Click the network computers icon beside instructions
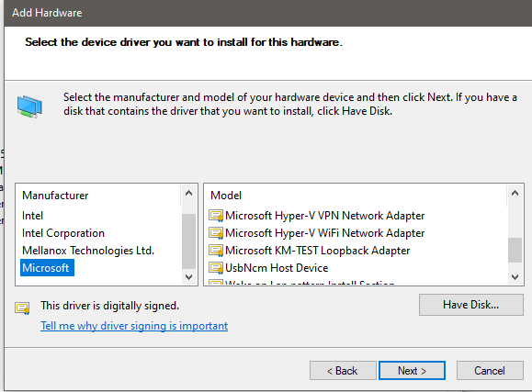532x392 pixels. tap(29, 106)
